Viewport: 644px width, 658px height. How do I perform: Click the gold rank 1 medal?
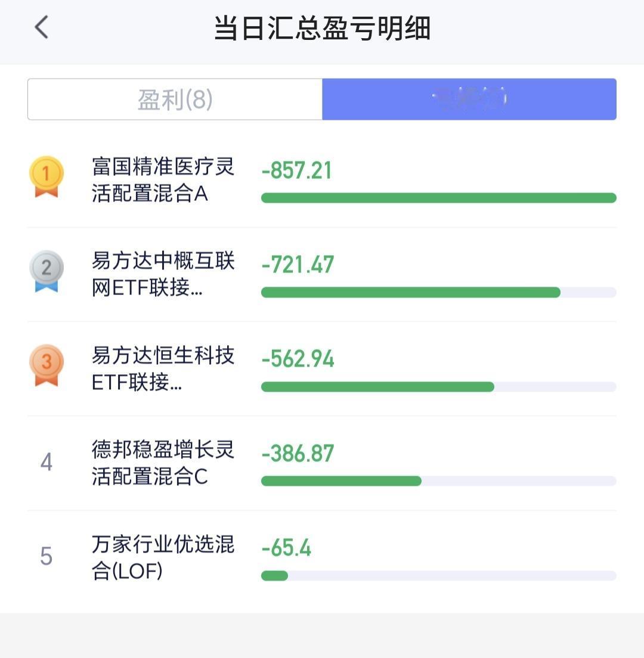tap(46, 176)
